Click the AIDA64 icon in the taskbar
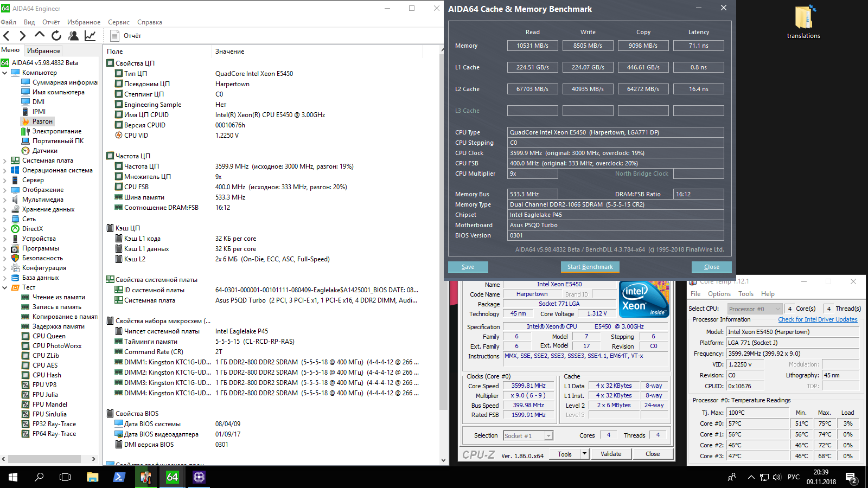The image size is (868, 488). [173, 477]
